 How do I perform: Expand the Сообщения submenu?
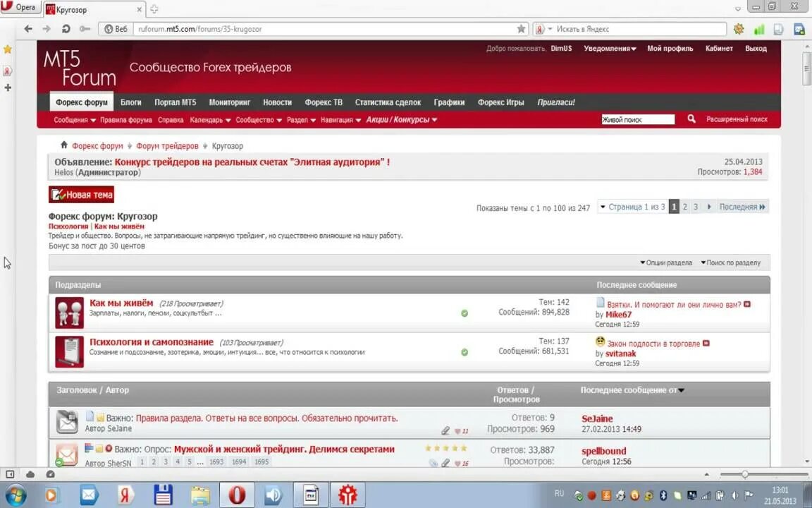click(75, 120)
